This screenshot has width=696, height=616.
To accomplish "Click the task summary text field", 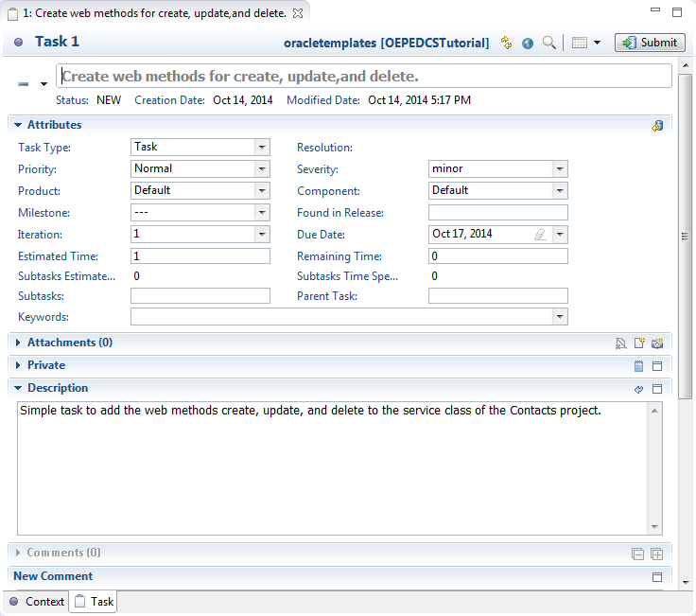I will coord(363,76).
